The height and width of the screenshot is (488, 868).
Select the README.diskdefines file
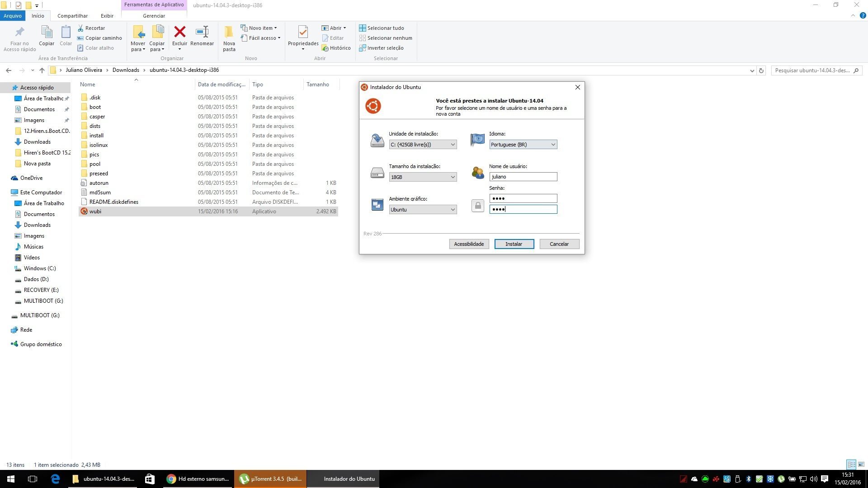(x=208, y=202)
